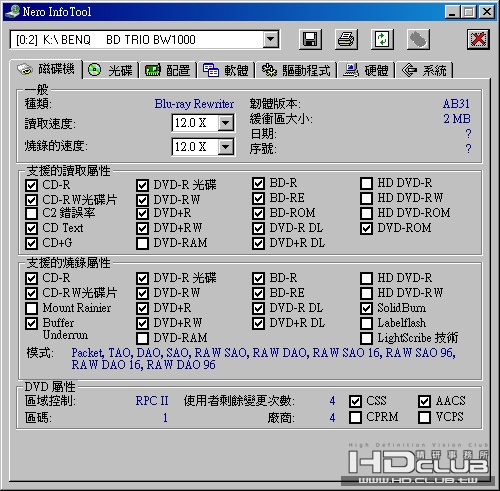Viewport: 500px width, 491px height.
Task: Toggle BD-RE write checkbox
Action: tap(258, 293)
